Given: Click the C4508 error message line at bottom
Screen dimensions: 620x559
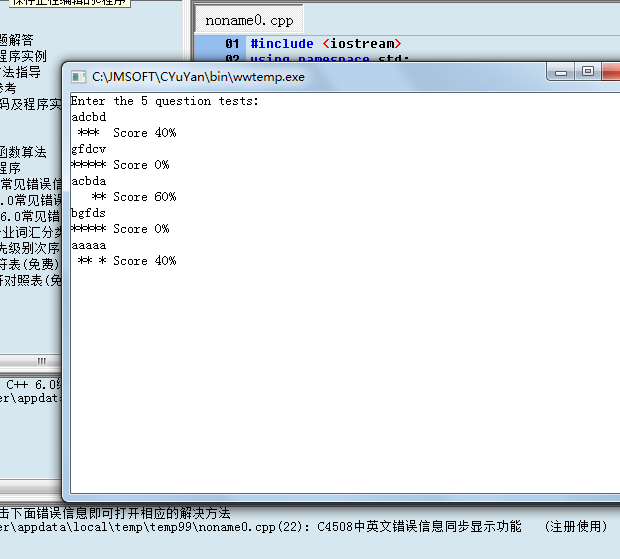Looking at the screenshot, I should (304, 527).
